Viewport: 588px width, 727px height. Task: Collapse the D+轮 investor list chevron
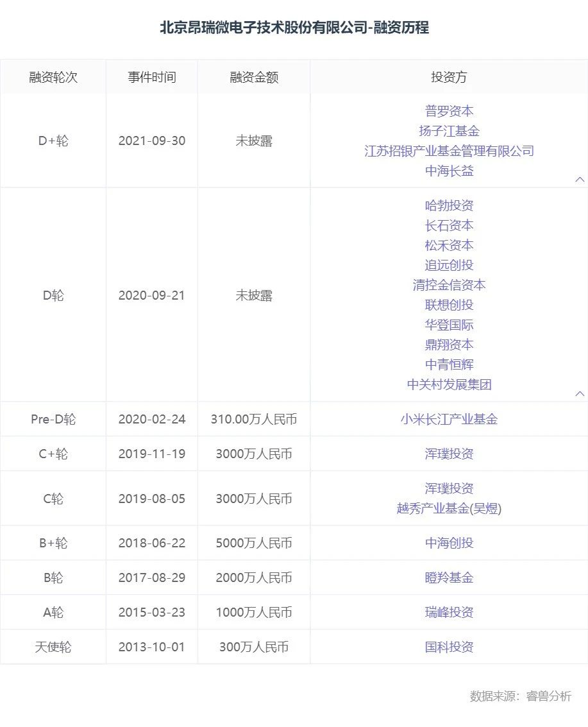(x=580, y=180)
